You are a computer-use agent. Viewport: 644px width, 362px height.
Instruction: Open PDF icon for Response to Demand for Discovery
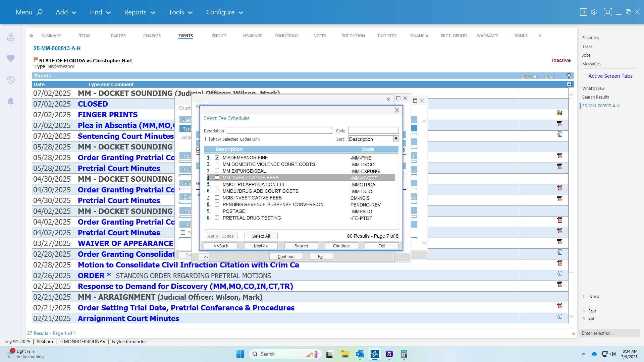click(x=559, y=285)
